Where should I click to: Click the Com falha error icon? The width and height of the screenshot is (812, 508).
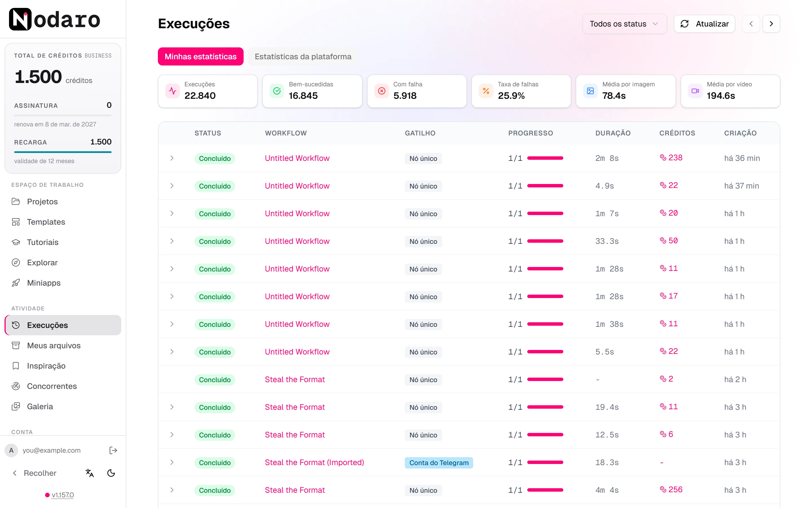coord(381,91)
